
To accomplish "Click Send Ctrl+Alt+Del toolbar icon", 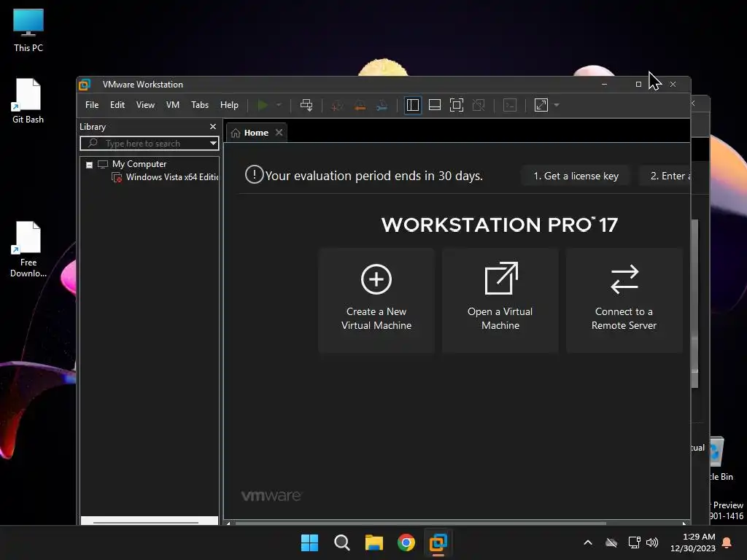I will 306,105.
